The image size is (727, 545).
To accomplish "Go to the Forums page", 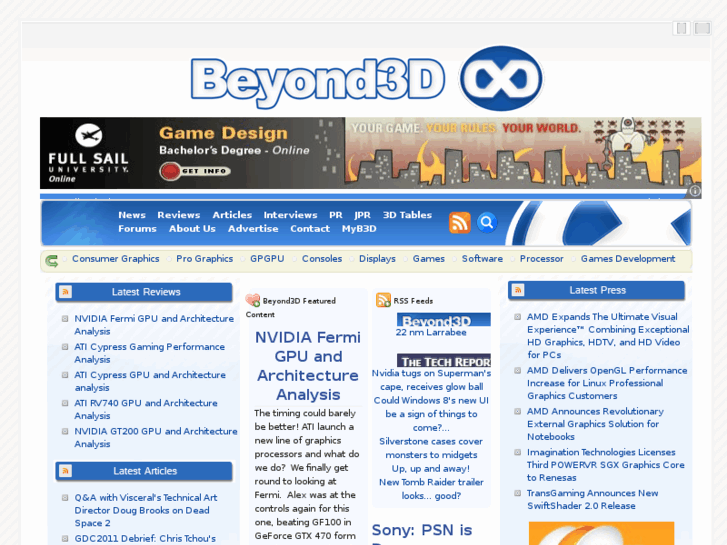I will point(137,229).
